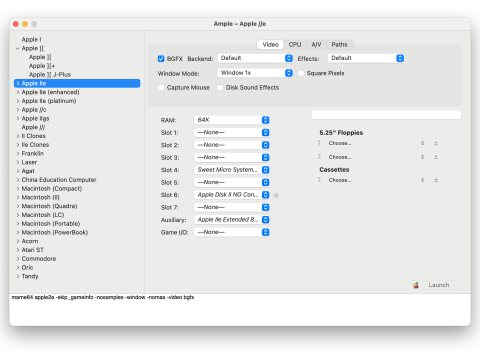Click the second floppy row drag handle icon
The height and width of the screenshot is (360, 480).
click(319, 157)
